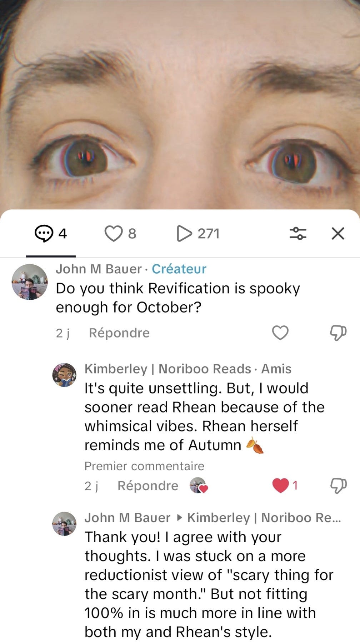Open John M Bauer creator username link

tap(99, 269)
